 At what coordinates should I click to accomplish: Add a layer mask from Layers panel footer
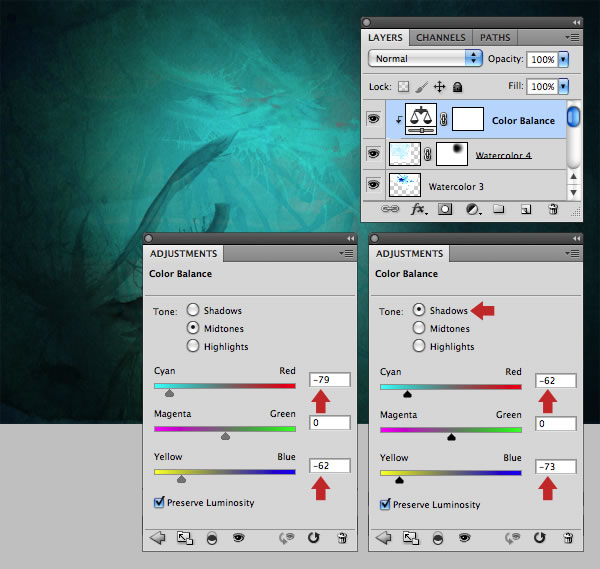pyautogui.click(x=445, y=209)
